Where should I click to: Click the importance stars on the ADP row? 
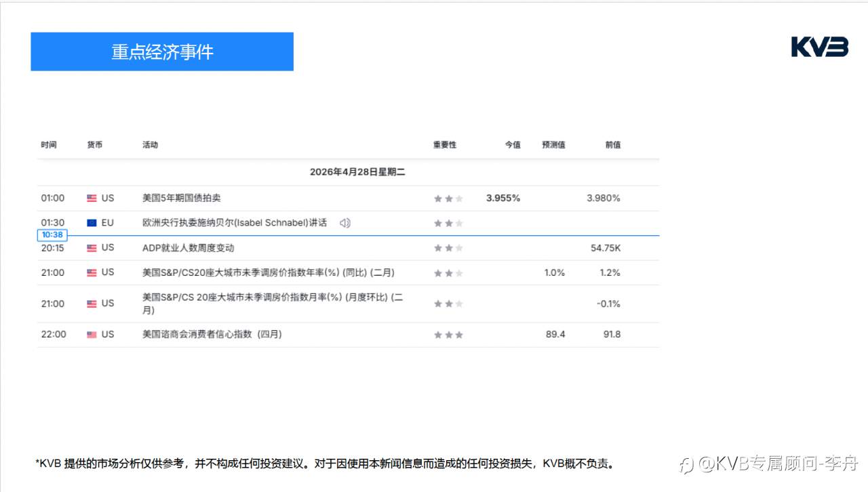coord(448,247)
